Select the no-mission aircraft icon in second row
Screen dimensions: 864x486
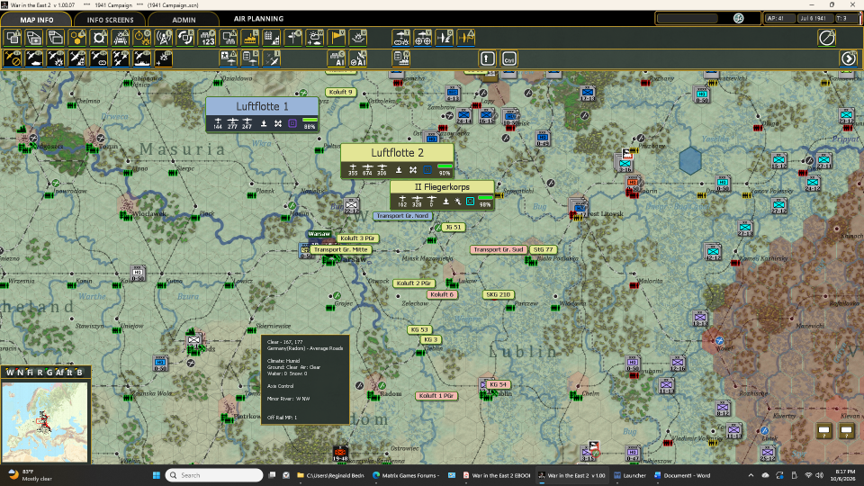click(13, 58)
